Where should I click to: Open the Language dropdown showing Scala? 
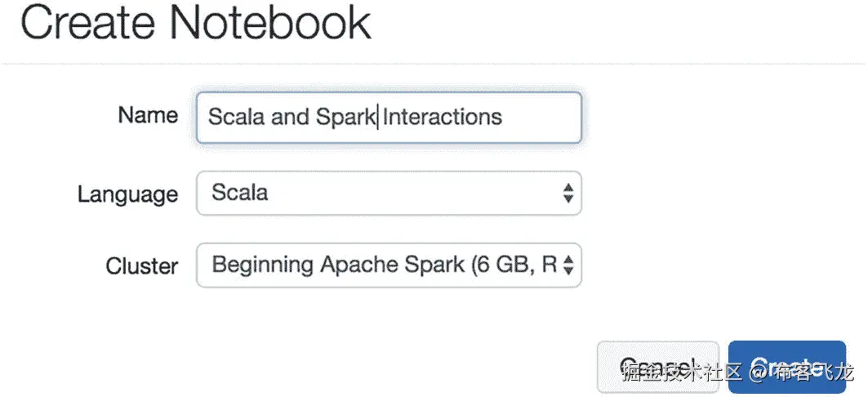coord(389,194)
